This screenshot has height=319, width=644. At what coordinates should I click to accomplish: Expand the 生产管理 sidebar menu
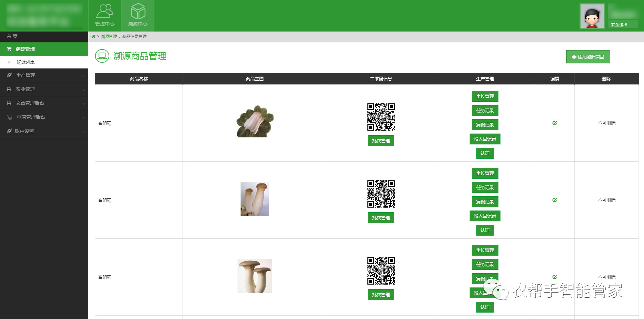[x=44, y=75]
